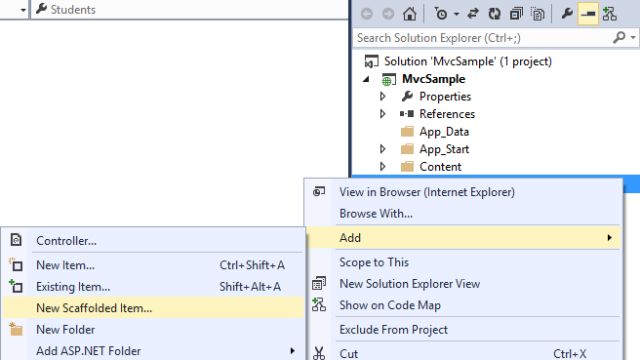Screen dimensions: 640x360
Task: Choose New Scaffolded Item...
Action: pyautogui.click(x=153, y=308)
